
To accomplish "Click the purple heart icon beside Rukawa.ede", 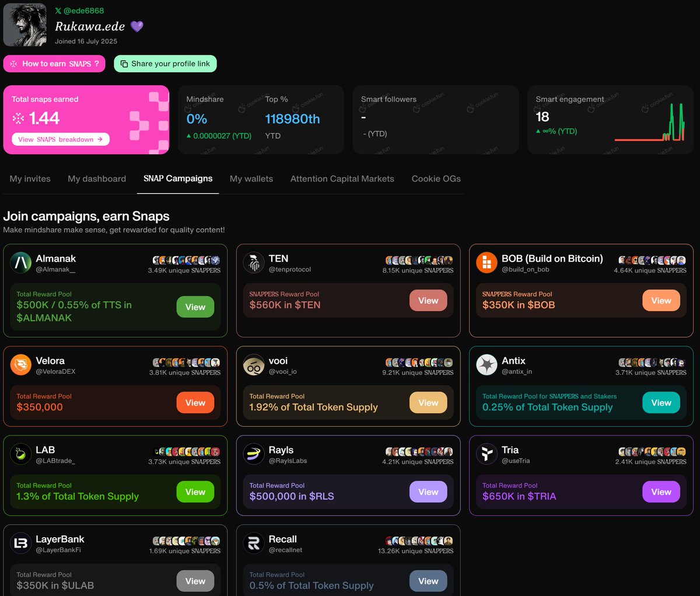I will (136, 26).
